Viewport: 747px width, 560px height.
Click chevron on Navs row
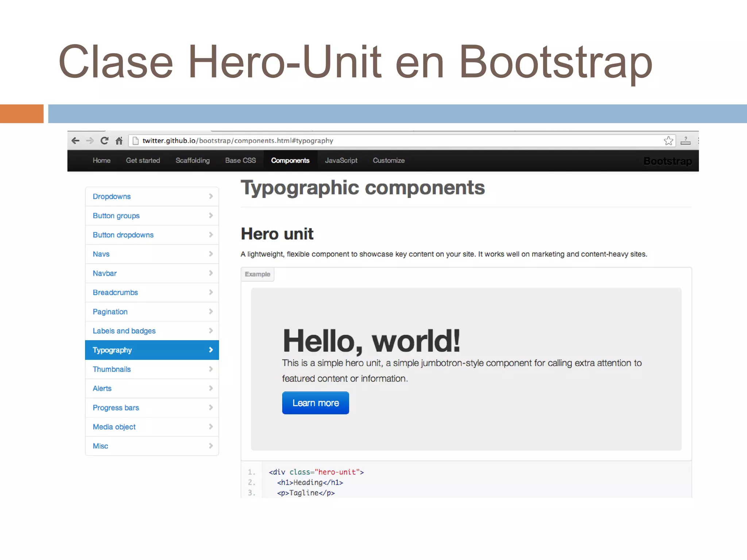pyautogui.click(x=211, y=254)
